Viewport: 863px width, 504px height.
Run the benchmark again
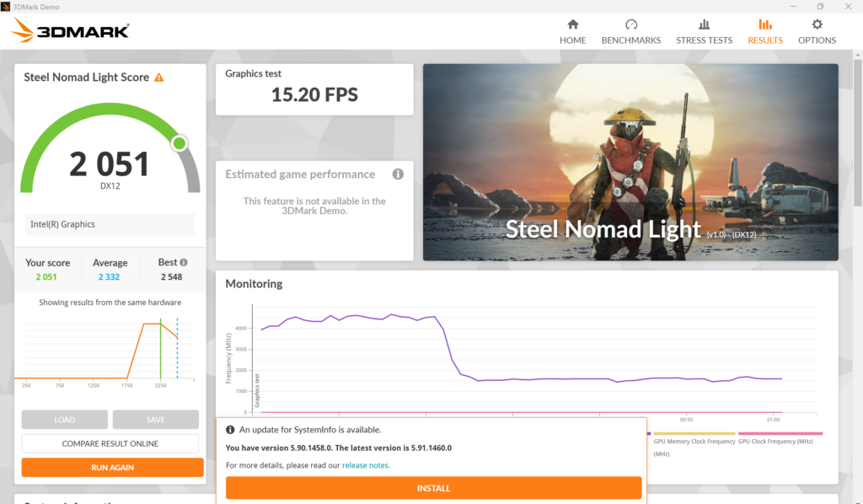coord(112,467)
